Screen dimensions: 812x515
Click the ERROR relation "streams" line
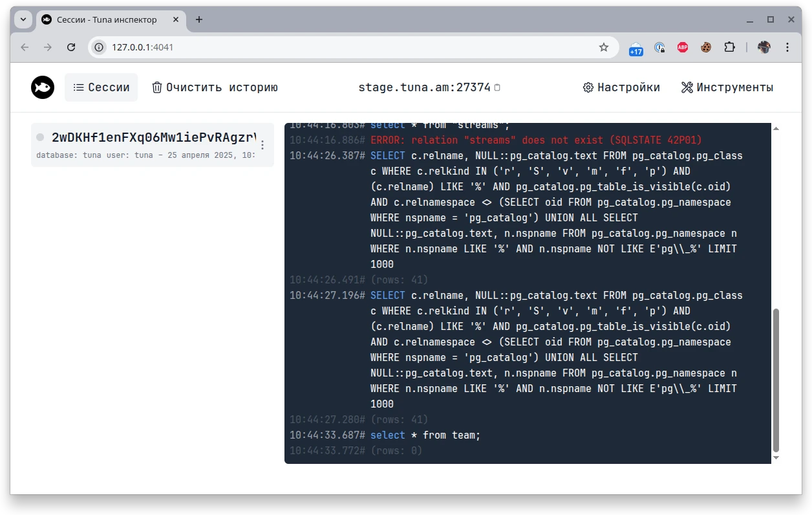(495, 140)
